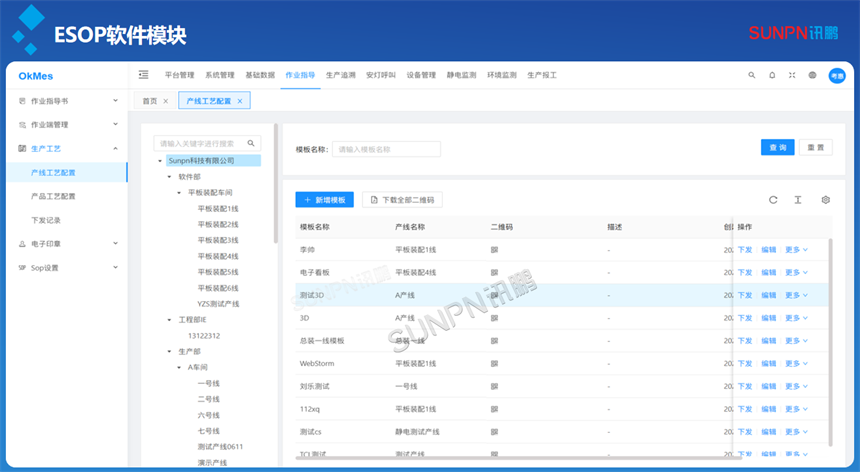
Task: Click 编辑 link in the WebStorm row
Action: pos(769,363)
